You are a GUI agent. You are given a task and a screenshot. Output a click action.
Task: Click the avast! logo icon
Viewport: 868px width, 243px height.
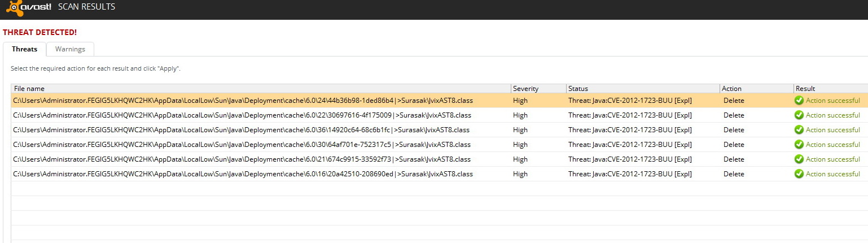tap(12, 8)
